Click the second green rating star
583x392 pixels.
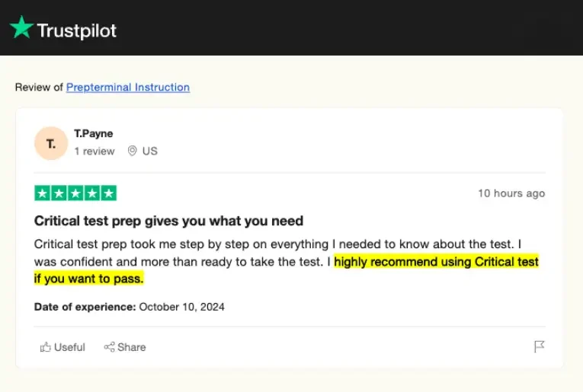coord(59,193)
